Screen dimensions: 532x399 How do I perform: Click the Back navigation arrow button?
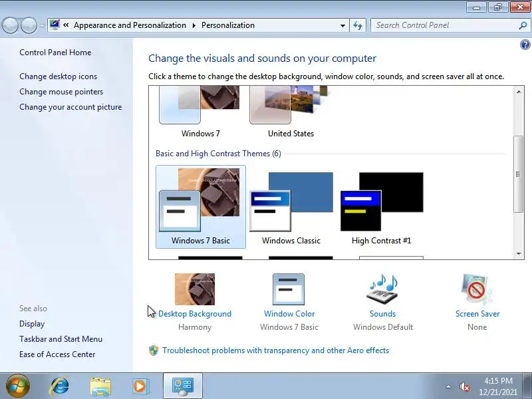click(x=10, y=25)
